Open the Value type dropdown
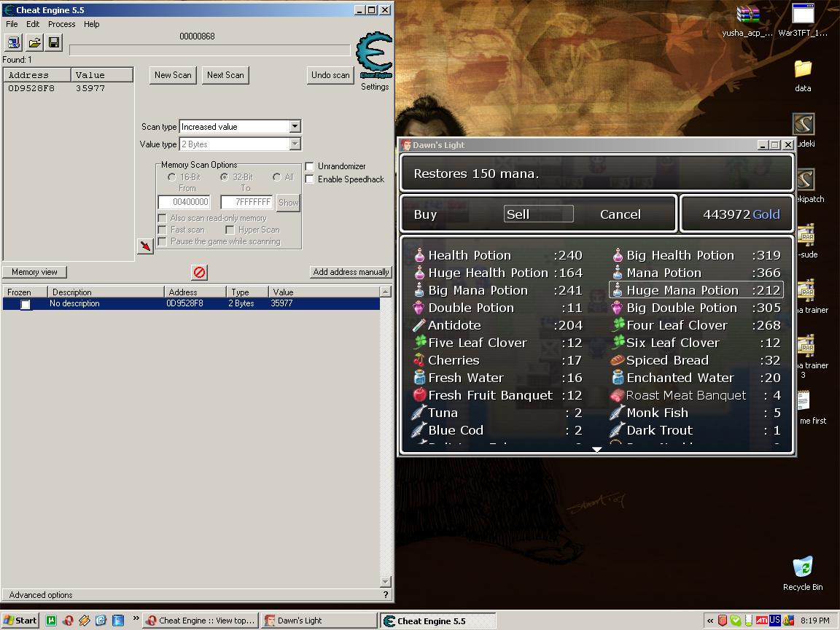The height and width of the screenshot is (630, 840). click(x=295, y=144)
